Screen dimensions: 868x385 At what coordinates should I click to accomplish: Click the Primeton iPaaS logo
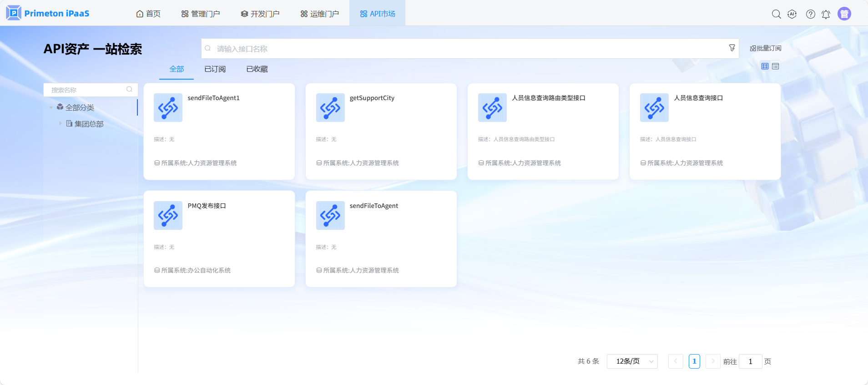48,13
